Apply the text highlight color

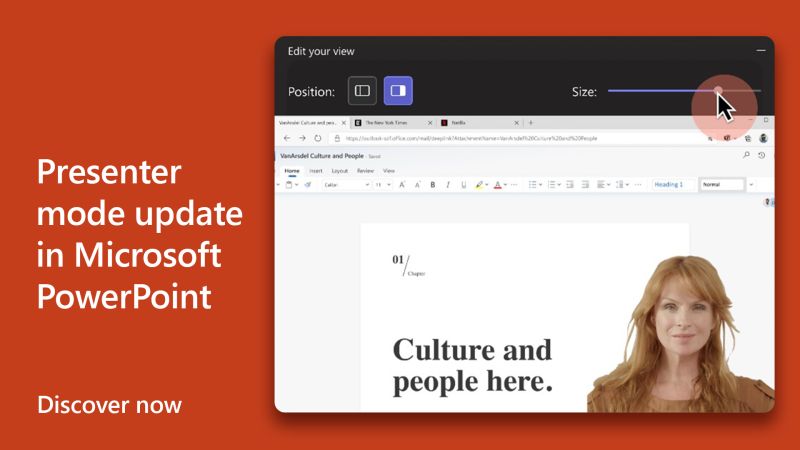pyautogui.click(x=479, y=185)
